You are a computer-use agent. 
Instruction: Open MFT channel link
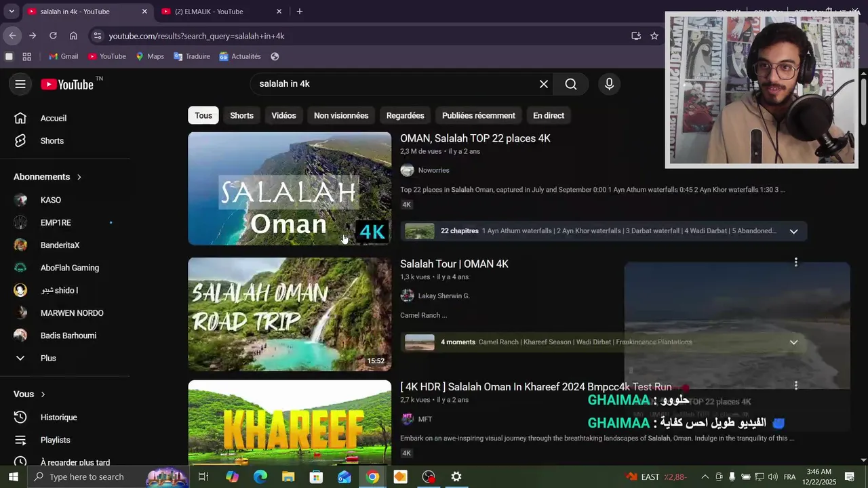point(425,420)
